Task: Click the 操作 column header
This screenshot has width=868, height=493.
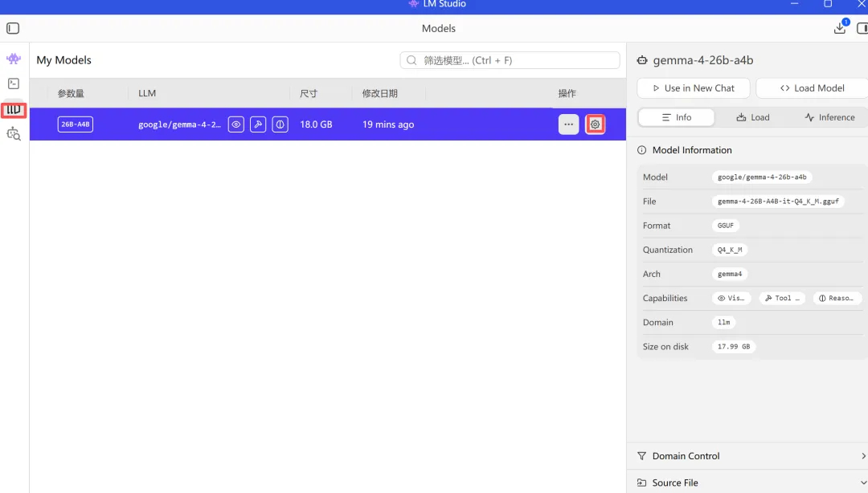Action: click(567, 93)
